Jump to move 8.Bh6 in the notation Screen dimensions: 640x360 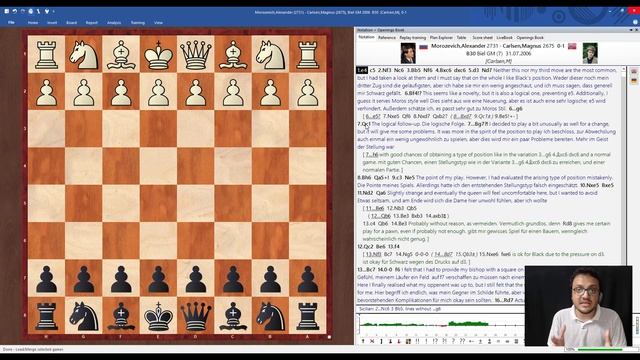point(364,178)
